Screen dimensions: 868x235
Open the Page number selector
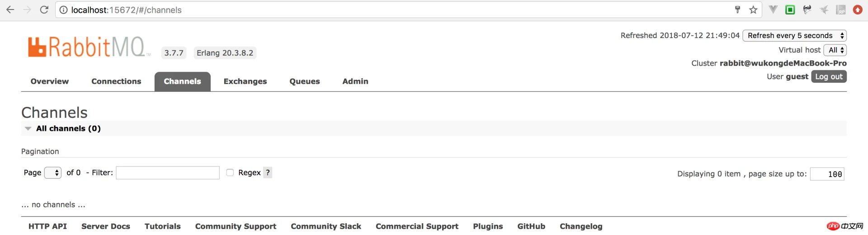click(53, 173)
